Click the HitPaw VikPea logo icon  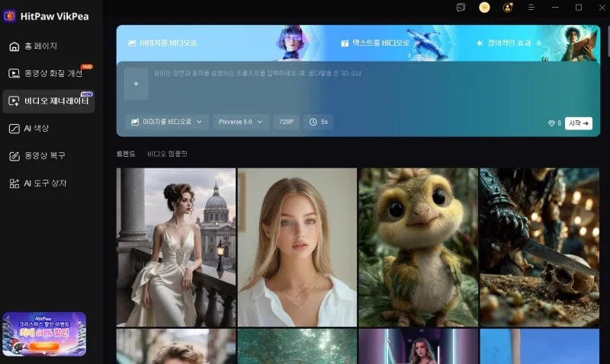9,16
